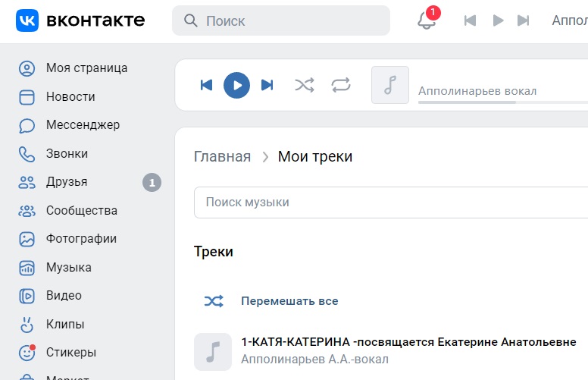Focus the top Поиск search field
Viewport: 588px width, 380px height.
point(281,20)
